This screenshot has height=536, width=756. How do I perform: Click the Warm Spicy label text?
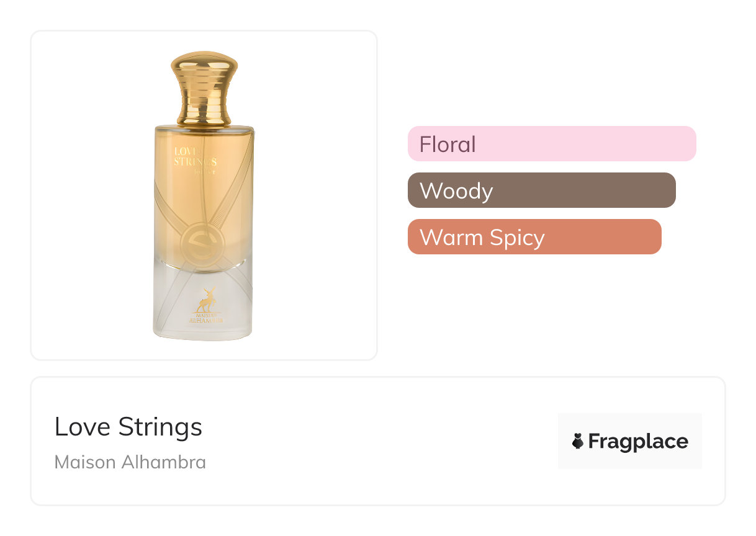(x=482, y=237)
